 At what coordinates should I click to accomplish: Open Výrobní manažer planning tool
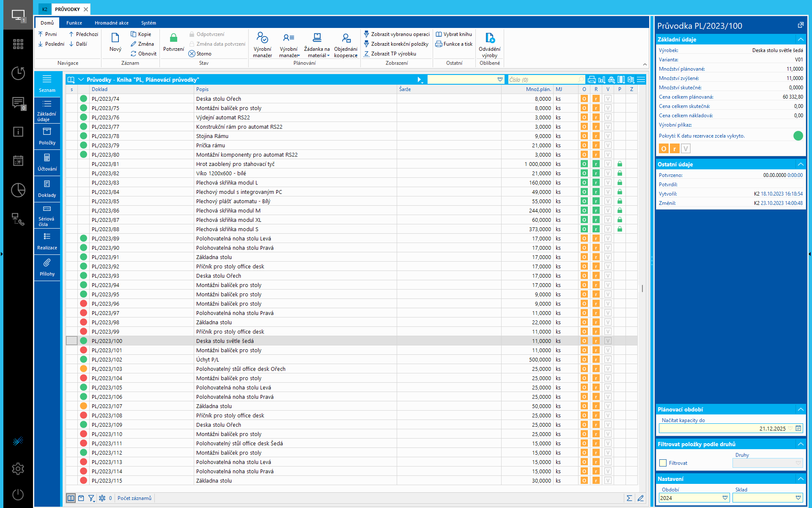pos(262,44)
